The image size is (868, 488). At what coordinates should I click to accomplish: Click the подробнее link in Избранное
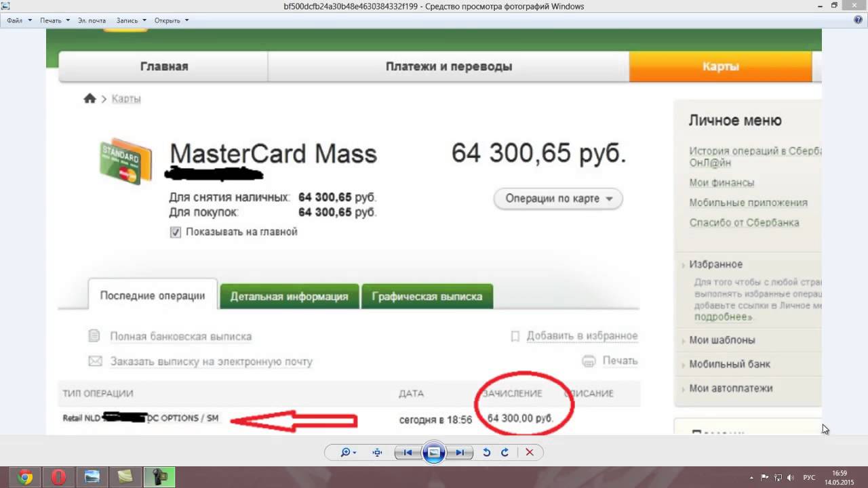724,317
